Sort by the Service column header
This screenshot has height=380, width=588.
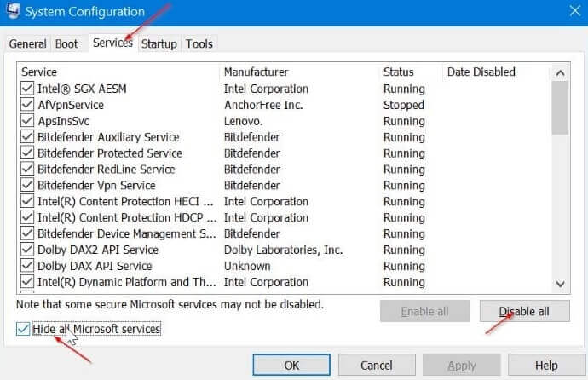[x=118, y=72]
